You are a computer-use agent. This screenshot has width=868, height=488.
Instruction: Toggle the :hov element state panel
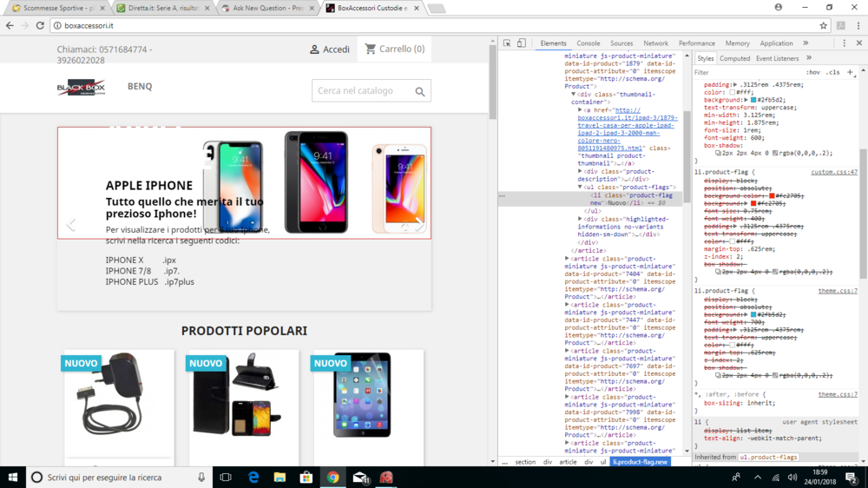[812, 73]
